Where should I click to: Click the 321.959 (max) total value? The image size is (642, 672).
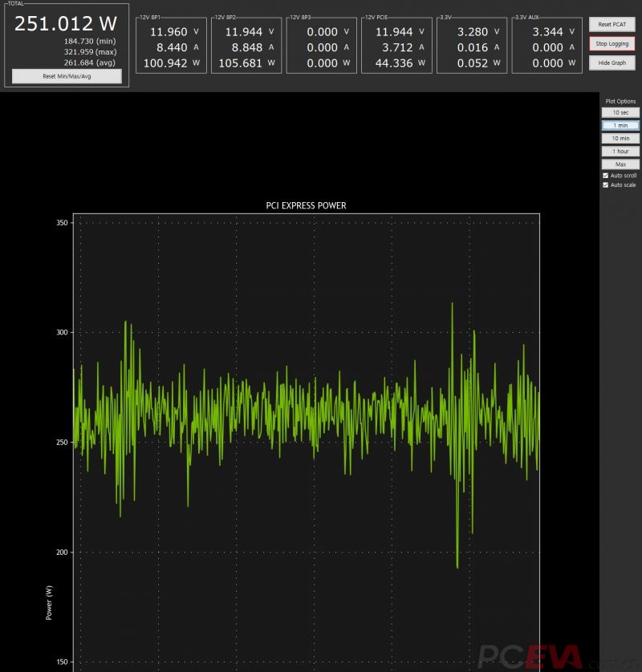[x=90, y=51]
